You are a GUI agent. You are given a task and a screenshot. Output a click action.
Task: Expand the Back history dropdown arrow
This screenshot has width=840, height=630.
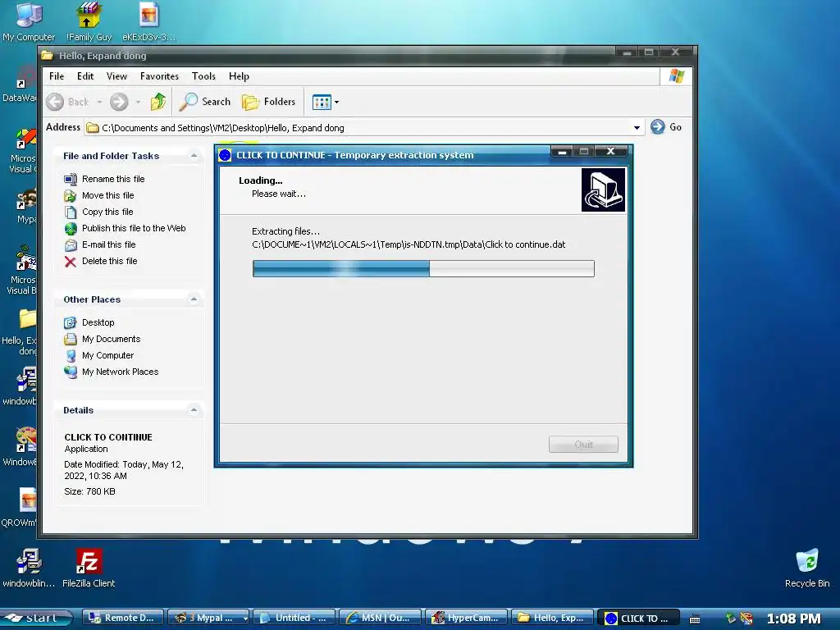pyautogui.click(x=99, y=102)
